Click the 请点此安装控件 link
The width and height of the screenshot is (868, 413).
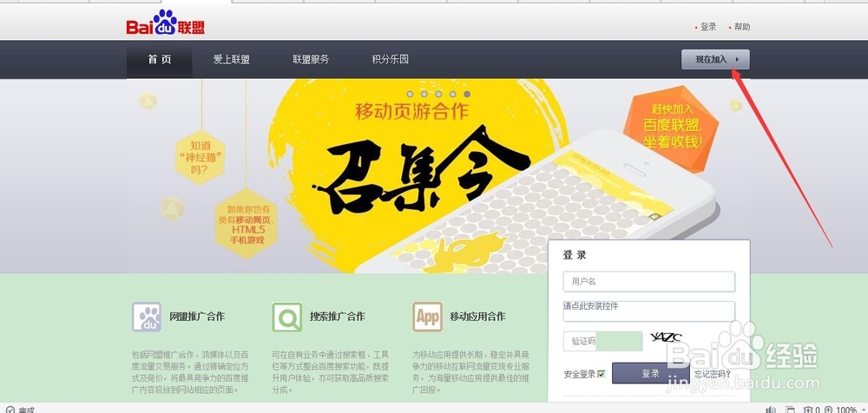[x=590, y=306]
